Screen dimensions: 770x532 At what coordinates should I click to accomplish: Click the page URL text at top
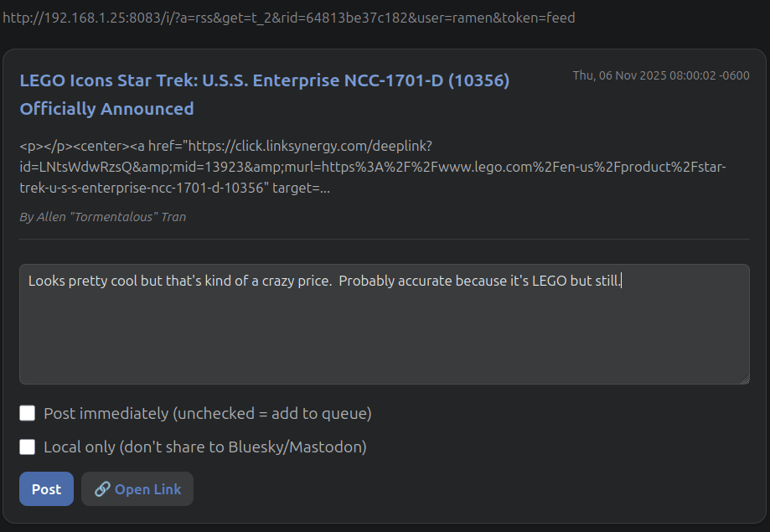tap(289, 17)
